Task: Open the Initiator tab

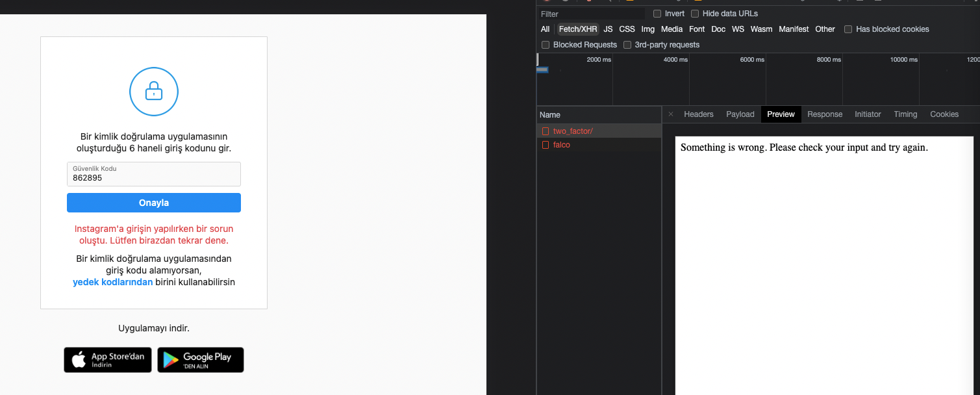Action: point(868,114)
